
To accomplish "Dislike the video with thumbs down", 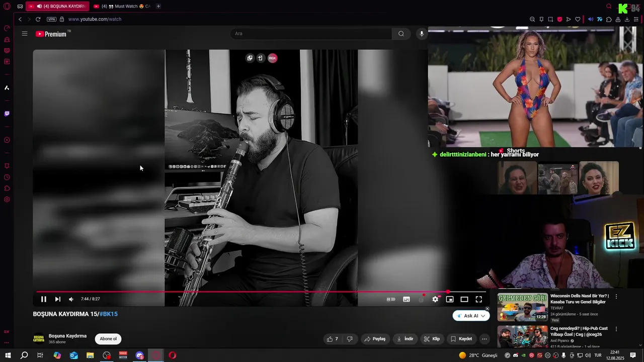I will pyautogui.click(x=350, y=339).
